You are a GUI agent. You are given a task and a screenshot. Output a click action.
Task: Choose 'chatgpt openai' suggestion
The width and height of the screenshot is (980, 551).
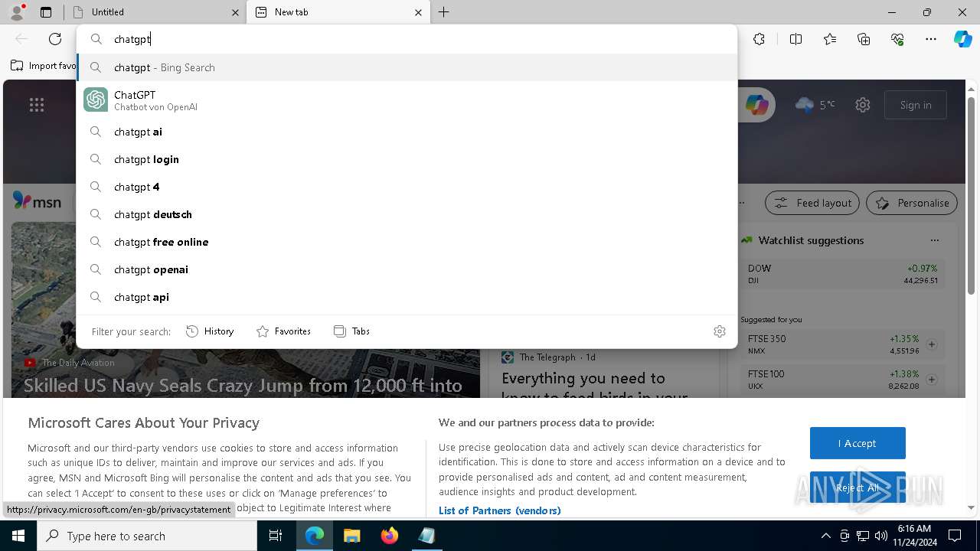tap(407, 269)
